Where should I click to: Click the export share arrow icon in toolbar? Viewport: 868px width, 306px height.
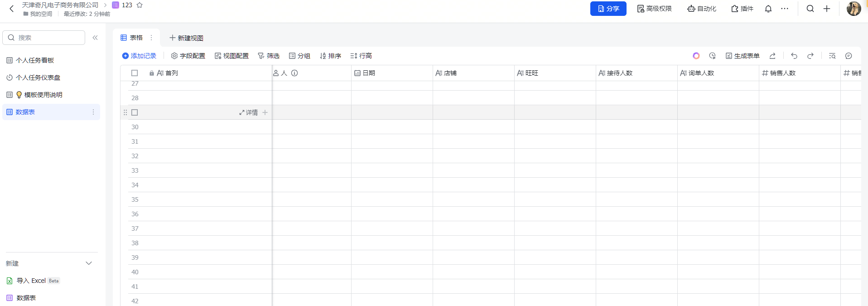[x=772, y=56]
